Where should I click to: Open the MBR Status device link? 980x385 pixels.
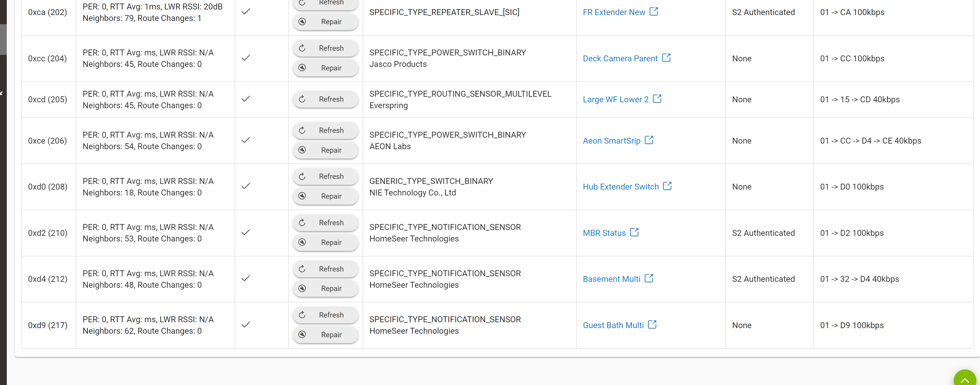tap(604, 233)
